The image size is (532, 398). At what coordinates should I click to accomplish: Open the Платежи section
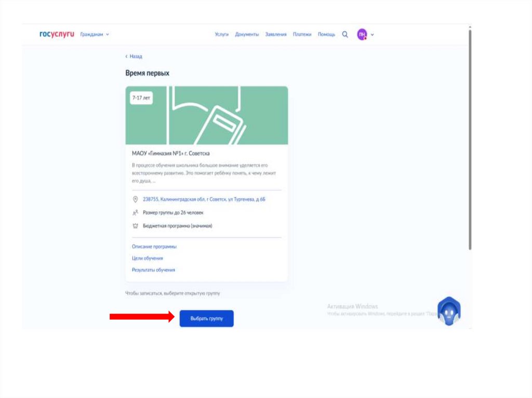302,34
